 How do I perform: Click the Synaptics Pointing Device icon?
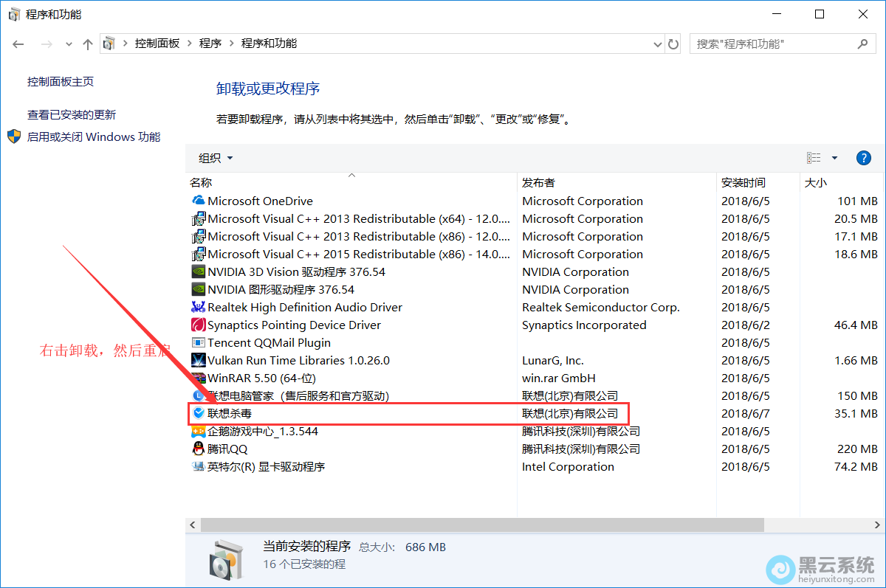point(198,325)
